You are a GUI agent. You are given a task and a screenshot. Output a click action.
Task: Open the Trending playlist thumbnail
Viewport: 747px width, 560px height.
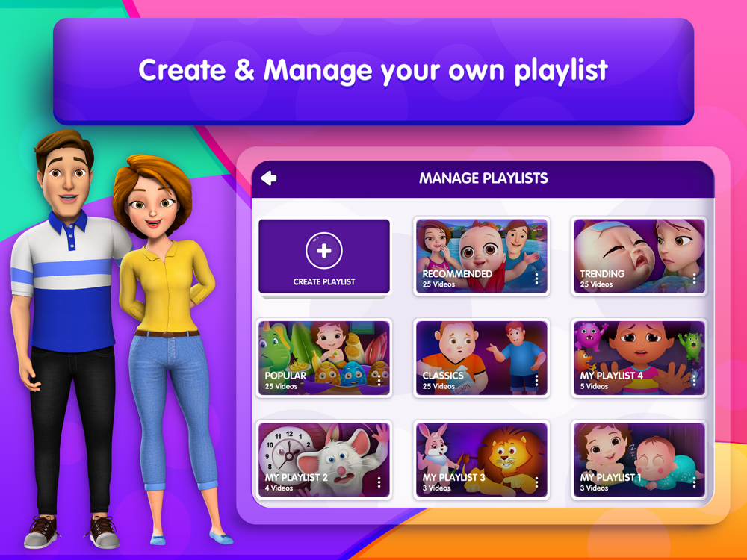pyautogui.click(x=639, y=256)
